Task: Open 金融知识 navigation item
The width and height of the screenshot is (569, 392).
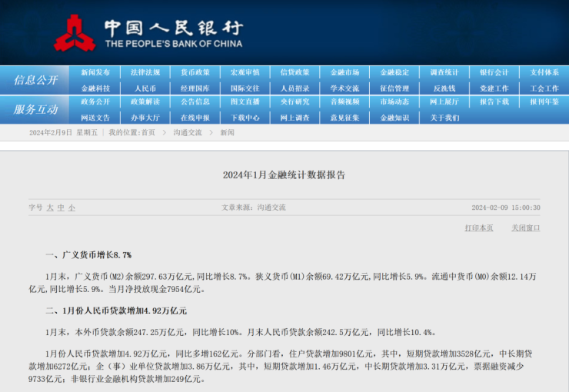Action: coord(394,118)
